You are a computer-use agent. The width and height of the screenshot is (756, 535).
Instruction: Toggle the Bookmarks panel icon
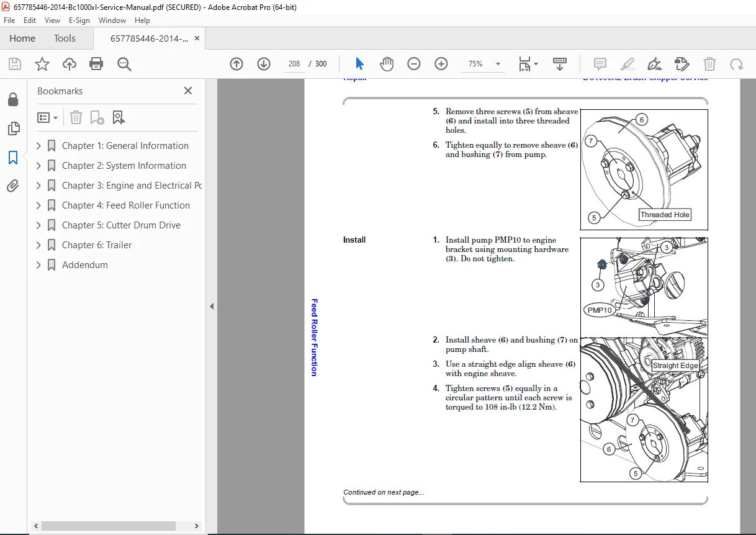[13, 158]
